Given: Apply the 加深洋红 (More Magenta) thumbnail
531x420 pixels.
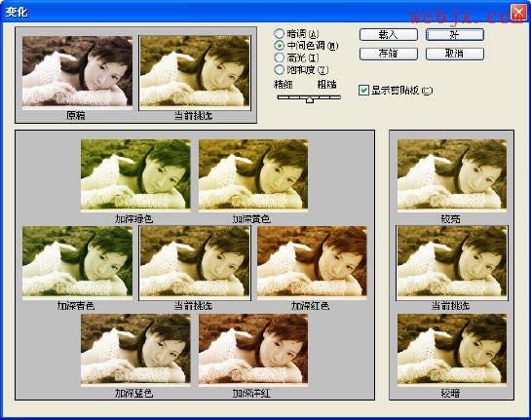Looking at the screenshot, I should tap(253, 349).
